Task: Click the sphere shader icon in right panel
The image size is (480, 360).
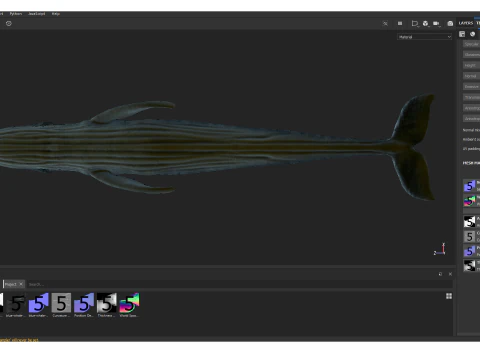Action: coord(472,34)
